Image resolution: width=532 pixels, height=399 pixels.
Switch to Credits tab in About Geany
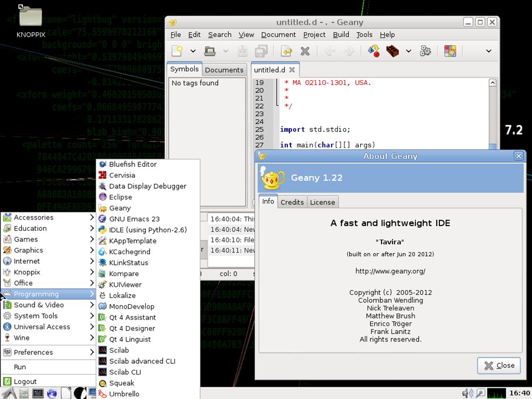(x=292, y=202)
